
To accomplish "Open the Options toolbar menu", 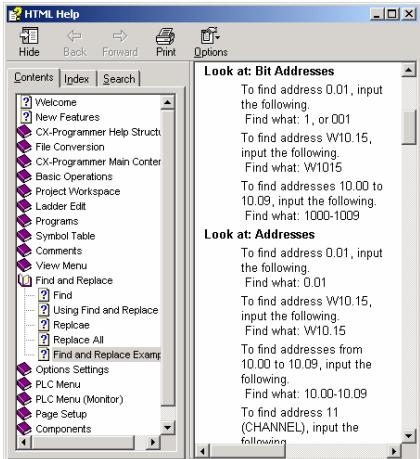I will (211, 42).
